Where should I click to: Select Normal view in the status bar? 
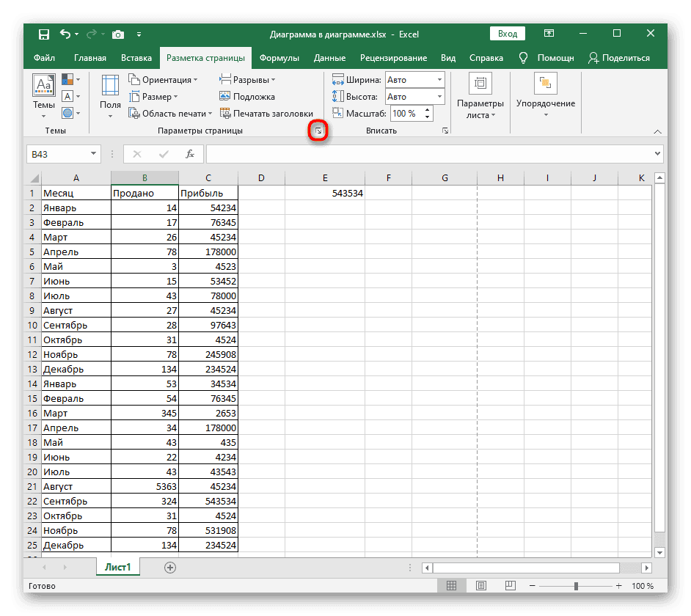[x=452, y=586]
